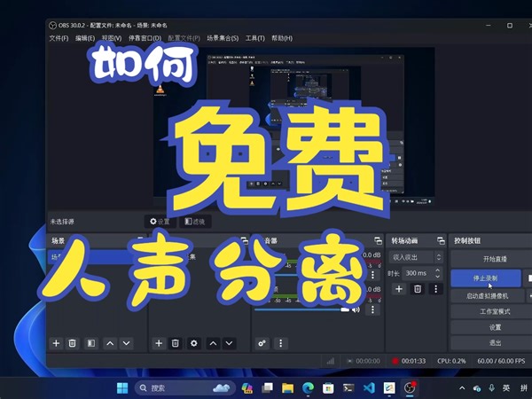
Task: Mute second audio channel speaker icon
Action: tap(356, 309)
